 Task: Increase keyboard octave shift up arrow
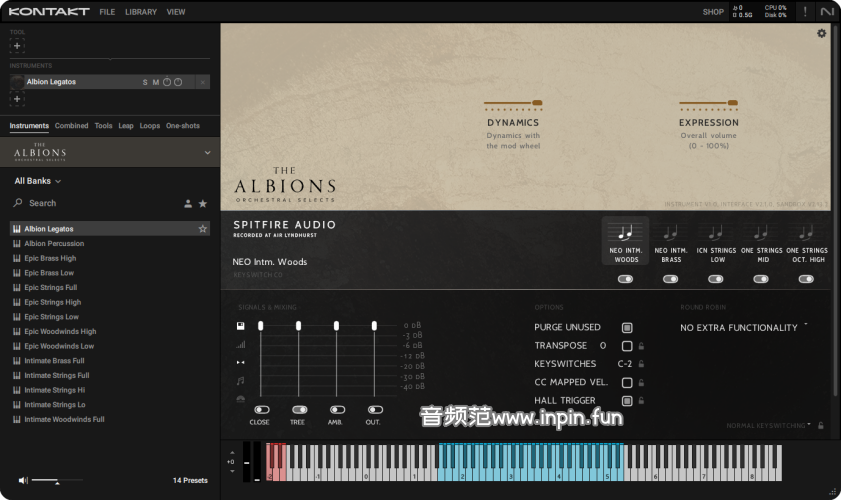(232, 452)
